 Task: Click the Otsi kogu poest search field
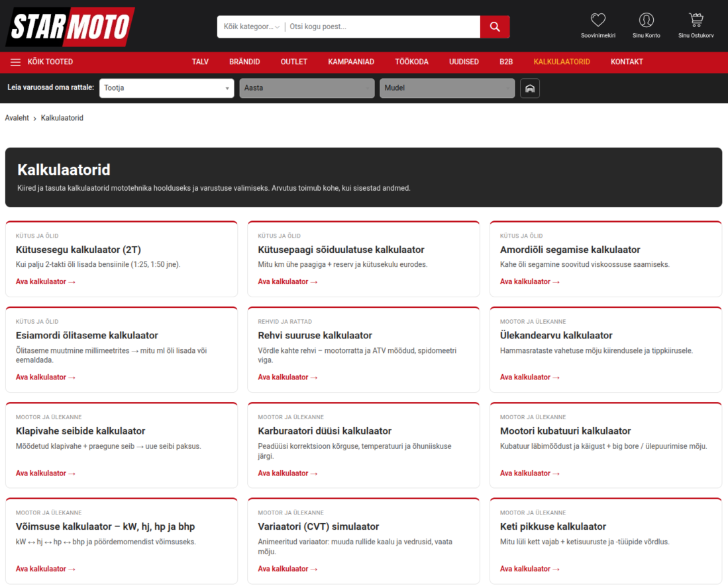pos(383,26)
